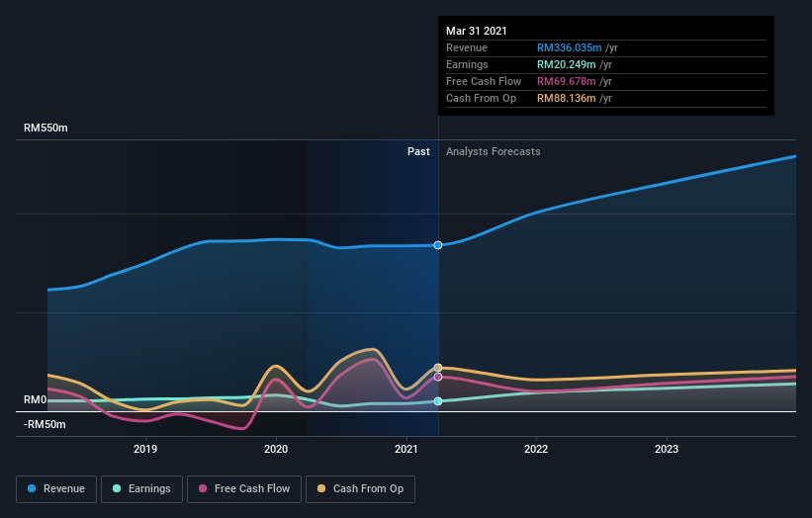The image size is (812, 518).
Task: Toggle the Free Cash Flow legend button
Action: click(x=244, y=489)
